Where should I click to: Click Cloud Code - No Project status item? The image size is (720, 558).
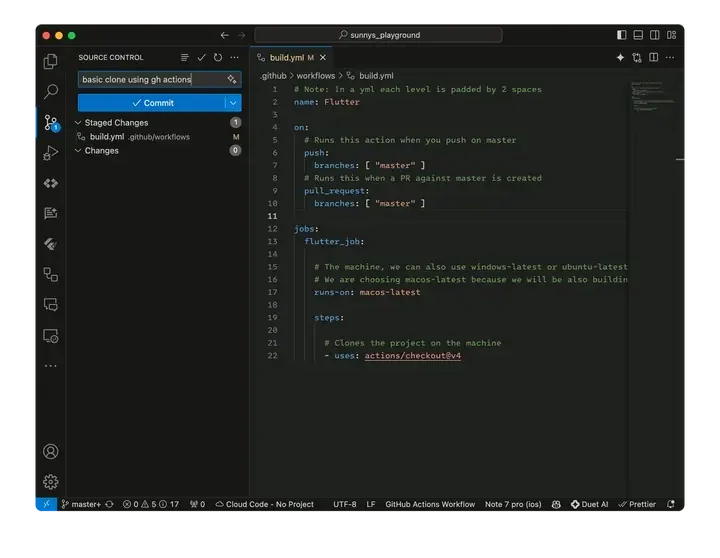click(x=264, y=504)
